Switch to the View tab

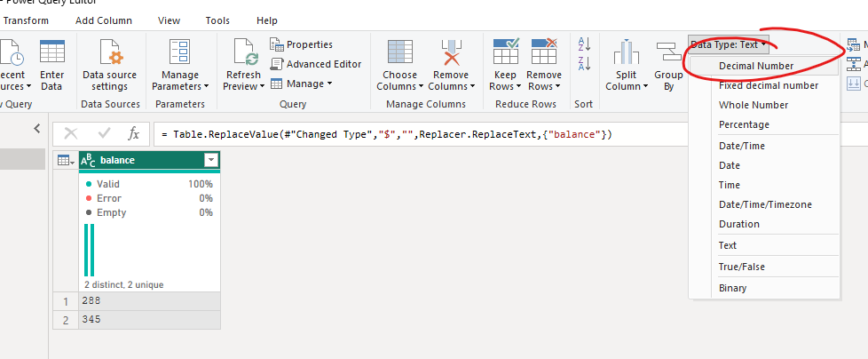click(x=169, y=20)
